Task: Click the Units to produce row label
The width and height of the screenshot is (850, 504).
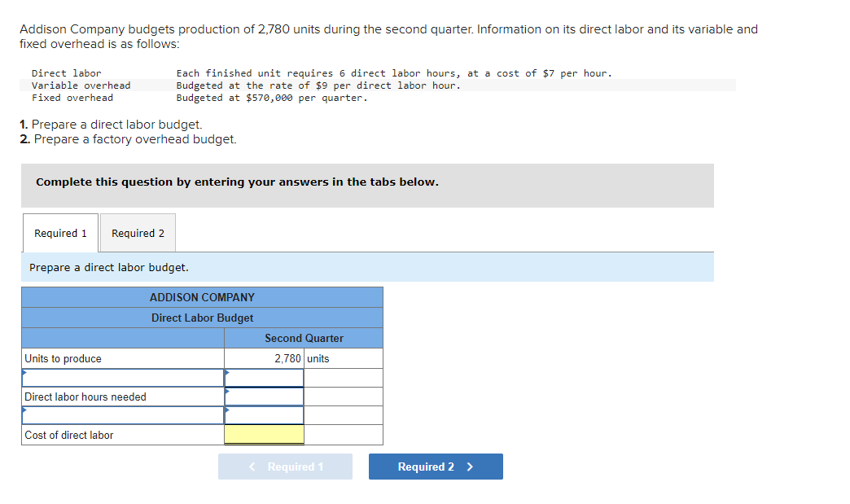Action: pyautogui.click(x=63, y=359)
